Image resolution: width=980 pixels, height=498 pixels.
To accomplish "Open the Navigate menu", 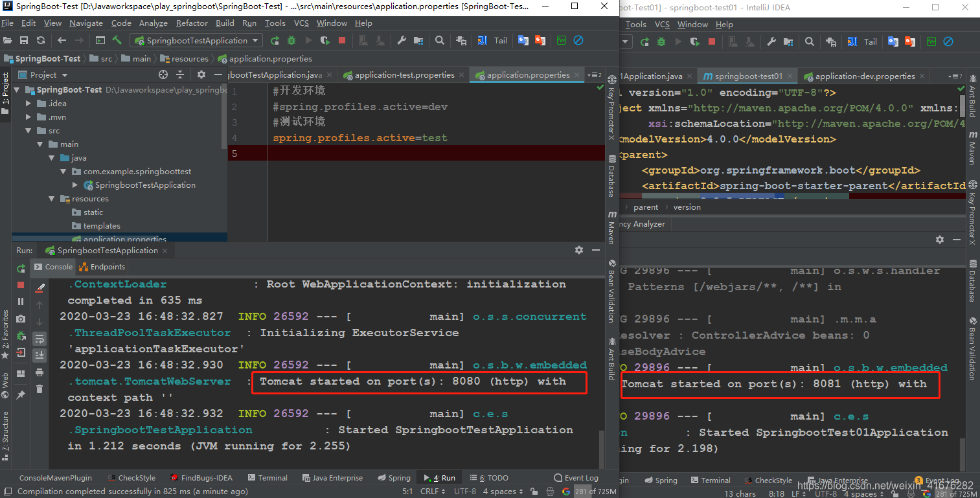I will pos(86,23).
